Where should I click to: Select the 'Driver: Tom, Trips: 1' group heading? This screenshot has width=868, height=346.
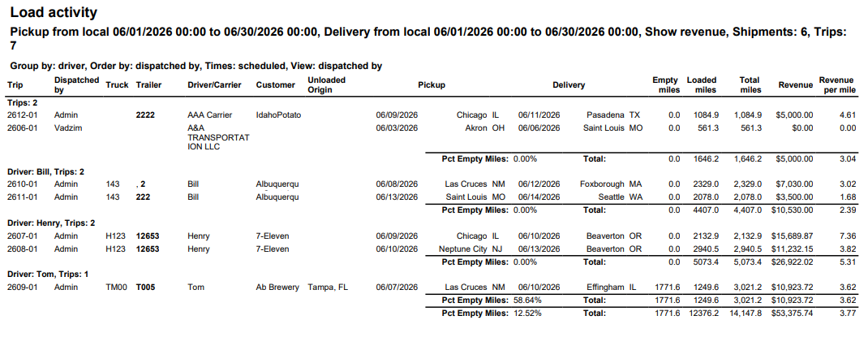tap(48, 274)
